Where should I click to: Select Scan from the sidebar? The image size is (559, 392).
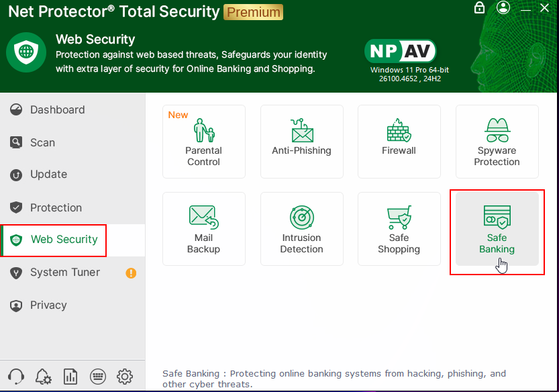pyautogui.click(x=42, y=142)
